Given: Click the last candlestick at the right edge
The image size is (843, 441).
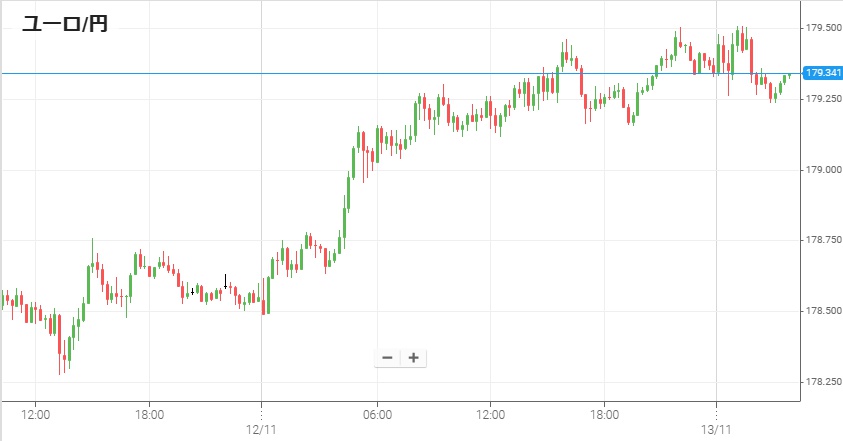Looking at the screenshot, I should (789, 75).
